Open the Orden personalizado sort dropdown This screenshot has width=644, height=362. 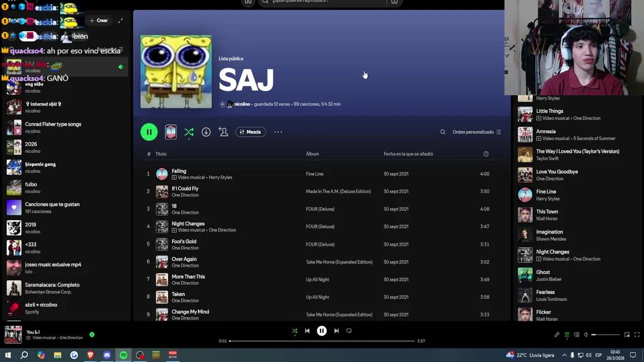[x=476, y=132]
